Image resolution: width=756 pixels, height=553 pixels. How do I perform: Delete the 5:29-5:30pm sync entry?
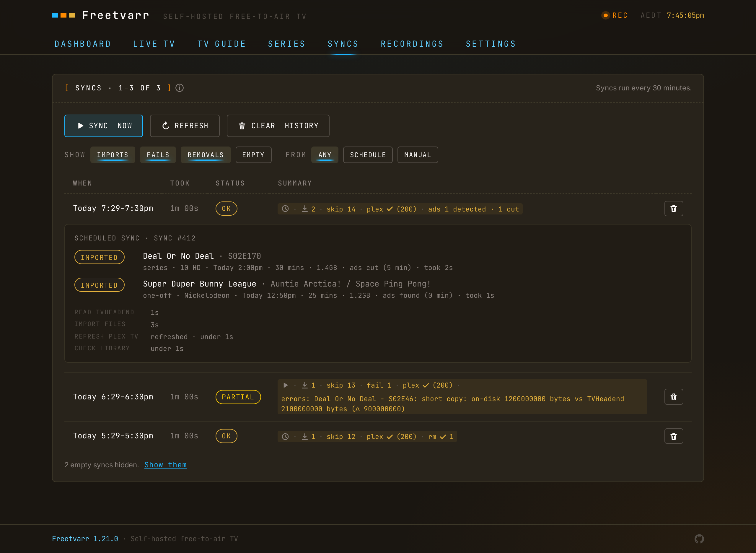pyautogui.click(x=673, y=436)
